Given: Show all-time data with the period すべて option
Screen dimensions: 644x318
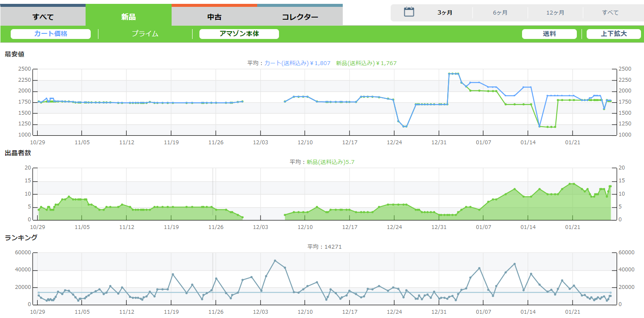Looking at the screenshot, I should tap(610, 12).
